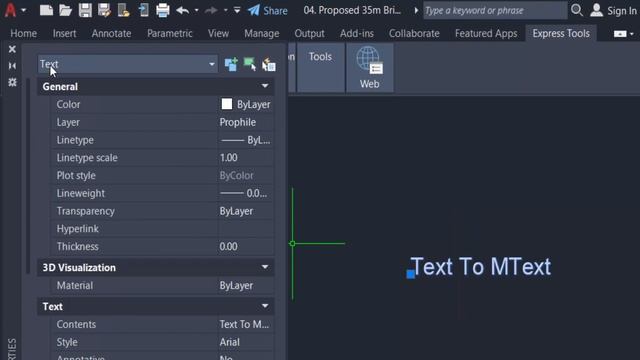
Task: Click the Material ByLayer value
Action: [x=236, y=285]
